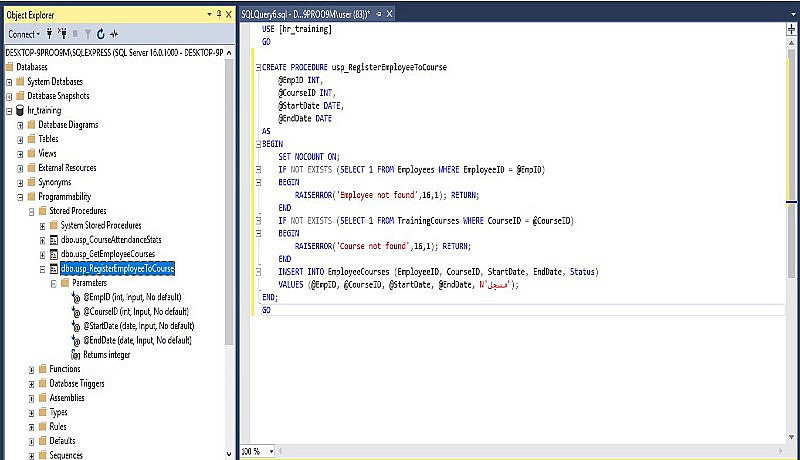800x460 pixels.
Task: Click the @EndDate parameter icon
Action: pos(76,340)
